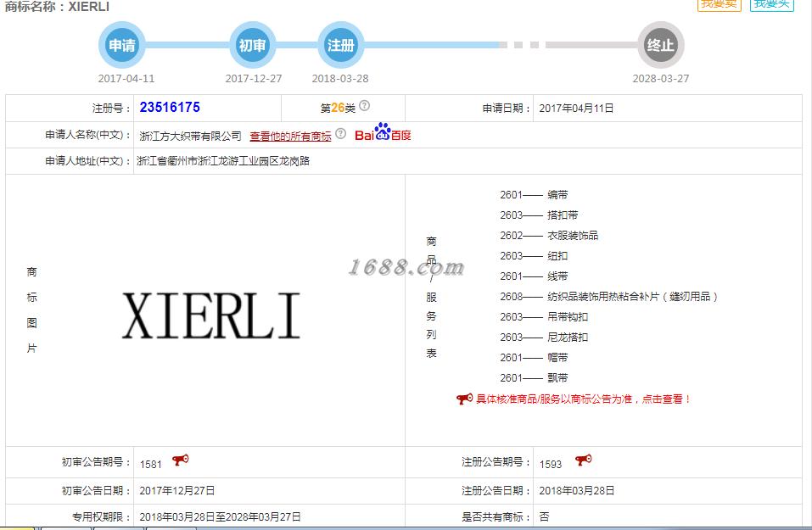
Task: Open the red 具体核准商品/服务 notice link
Action: point(583,399)
